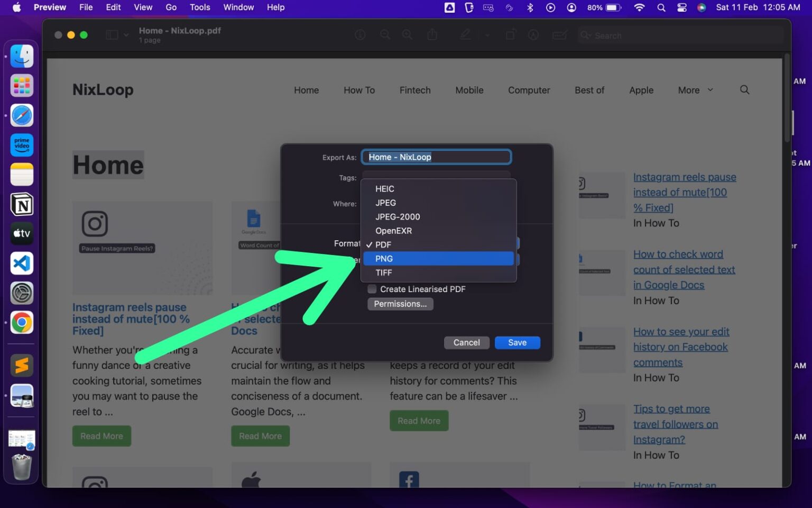Screen dimensions: 812x508
Task: Click the form filling toolbar icon
Action: click(x=559, y=35)
